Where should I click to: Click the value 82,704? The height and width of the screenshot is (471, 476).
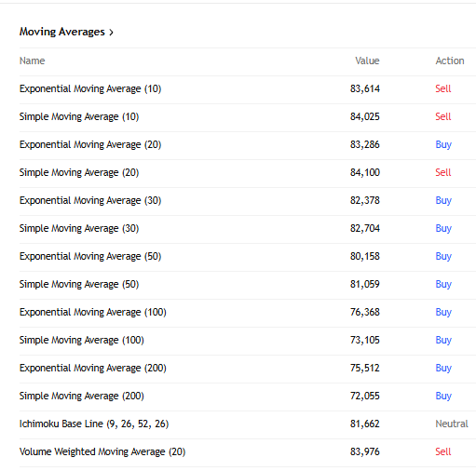point(365,228)
